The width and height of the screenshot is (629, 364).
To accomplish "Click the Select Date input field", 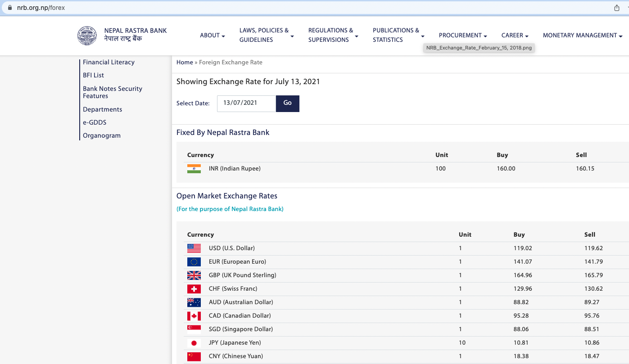I will coord(246,103).
